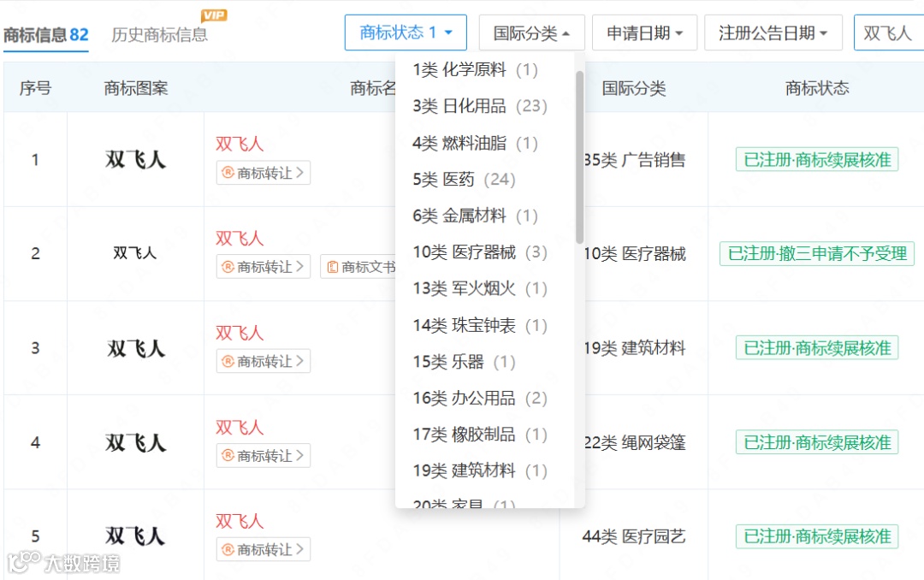
Task: Click the 双飞人 search field
Action: pyautogui.click(x=889, y=33)
